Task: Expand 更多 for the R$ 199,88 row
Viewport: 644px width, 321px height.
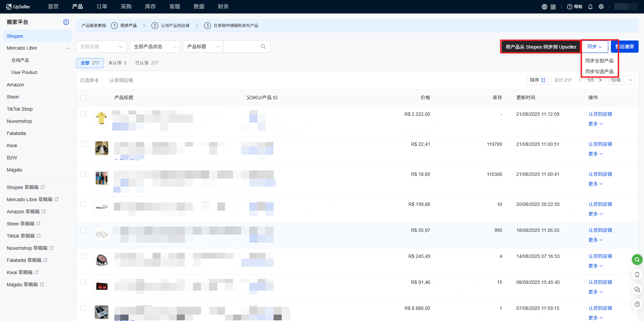Action: click(595, 214)
